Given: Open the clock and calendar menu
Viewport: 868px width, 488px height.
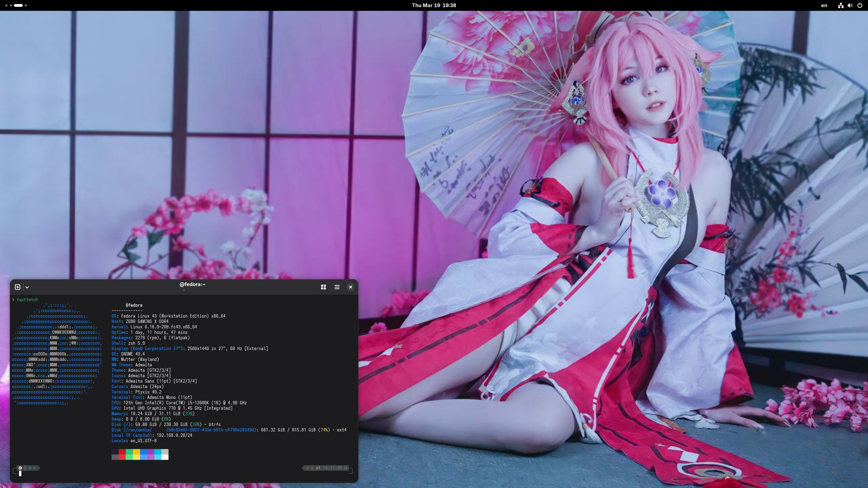Looking at the screenshot, I should (434, 5).
